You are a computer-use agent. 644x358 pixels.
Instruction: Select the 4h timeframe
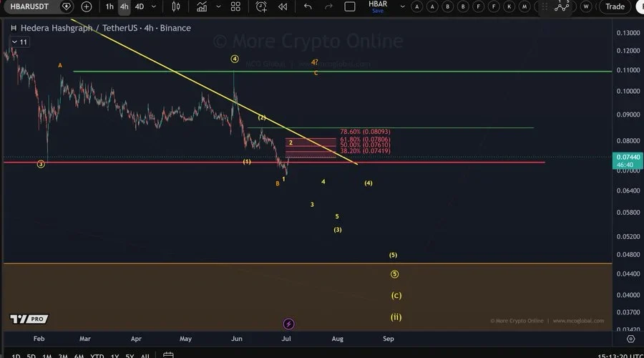124,6
